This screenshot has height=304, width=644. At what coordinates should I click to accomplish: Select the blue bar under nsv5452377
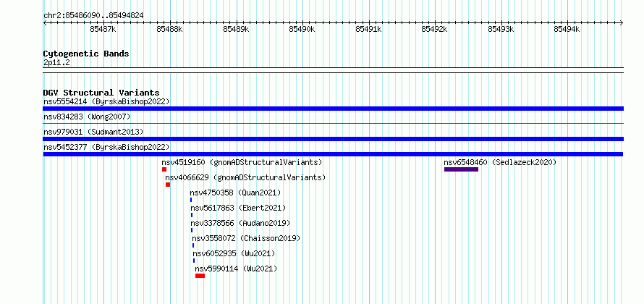point(333,154)
